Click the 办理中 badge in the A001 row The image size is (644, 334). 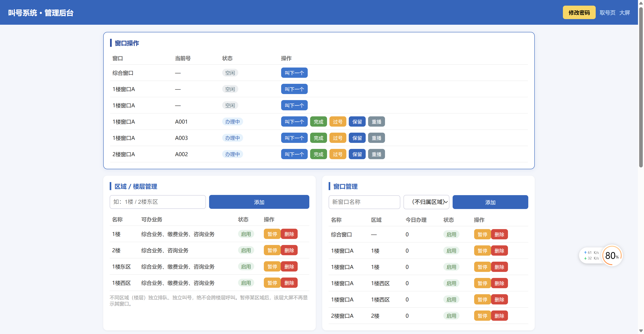pos(232,122)
